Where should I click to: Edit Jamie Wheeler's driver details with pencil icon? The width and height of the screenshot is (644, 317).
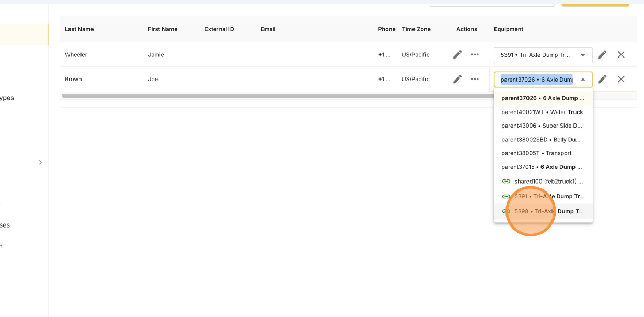(x=457, y=54)
